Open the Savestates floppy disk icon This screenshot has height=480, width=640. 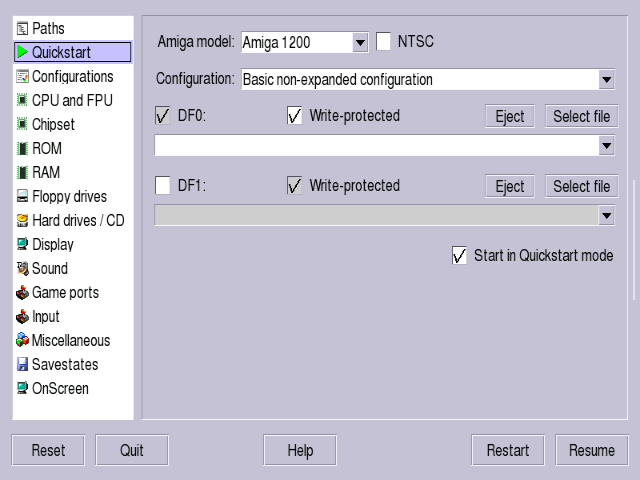tap(22, 364)
